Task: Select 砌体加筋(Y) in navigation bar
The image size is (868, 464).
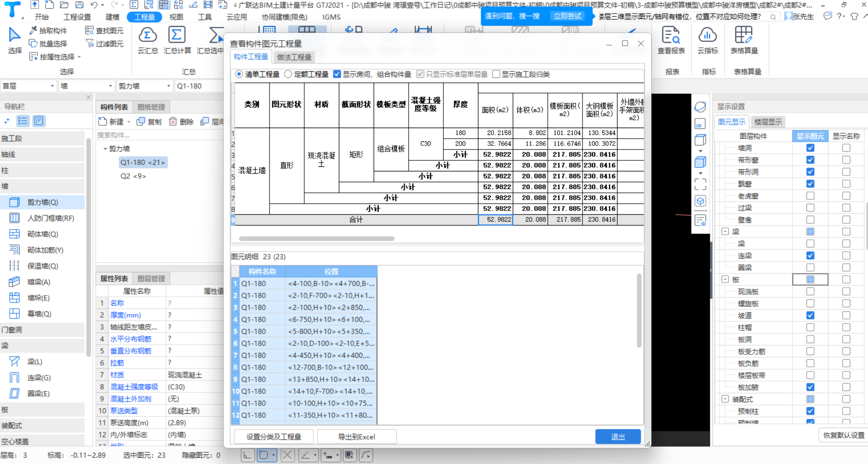Action: point(42,250)
